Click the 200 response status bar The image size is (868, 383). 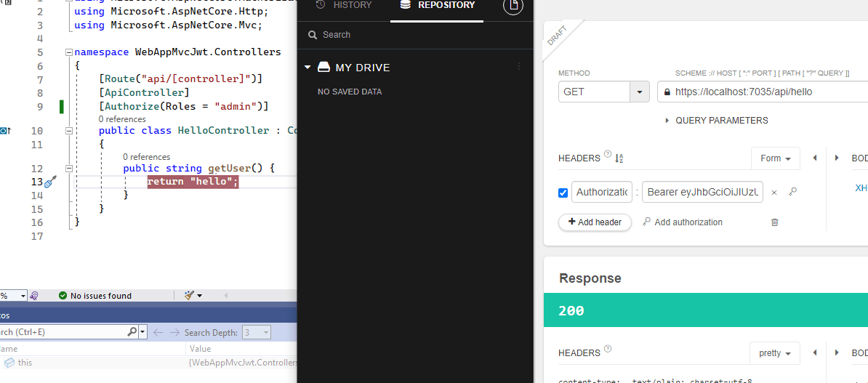(706, 310)
